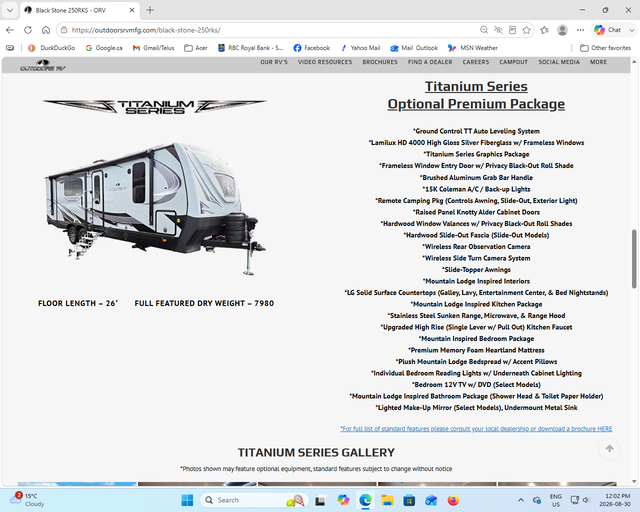Viewport: 640px width, 512px height.
Task: Open FIND A DEALER menu item
Action: coord(430,62)
